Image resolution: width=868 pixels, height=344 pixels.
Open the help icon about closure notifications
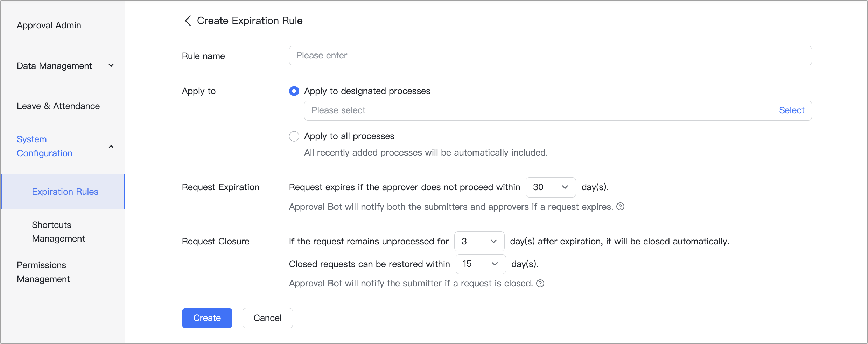point(540,283)
